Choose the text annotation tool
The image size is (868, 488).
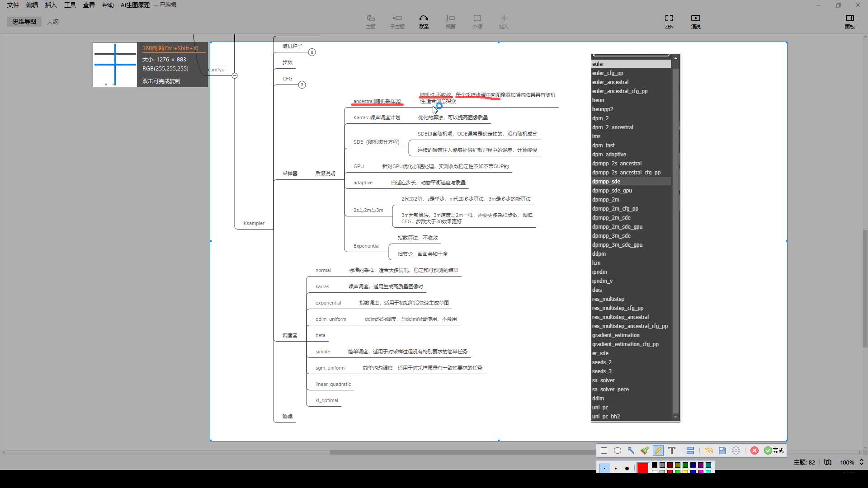672,450
